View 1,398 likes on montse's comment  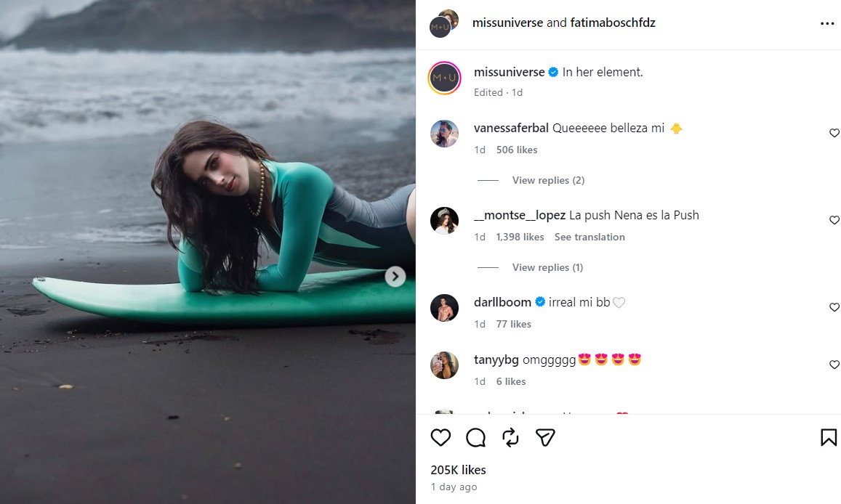click(520, 237)
